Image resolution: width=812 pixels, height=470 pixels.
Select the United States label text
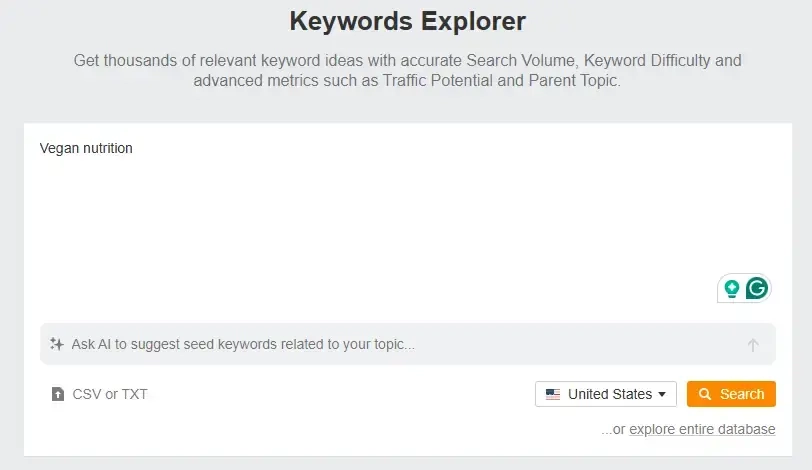pyautogui.click(x=610, y=394)
